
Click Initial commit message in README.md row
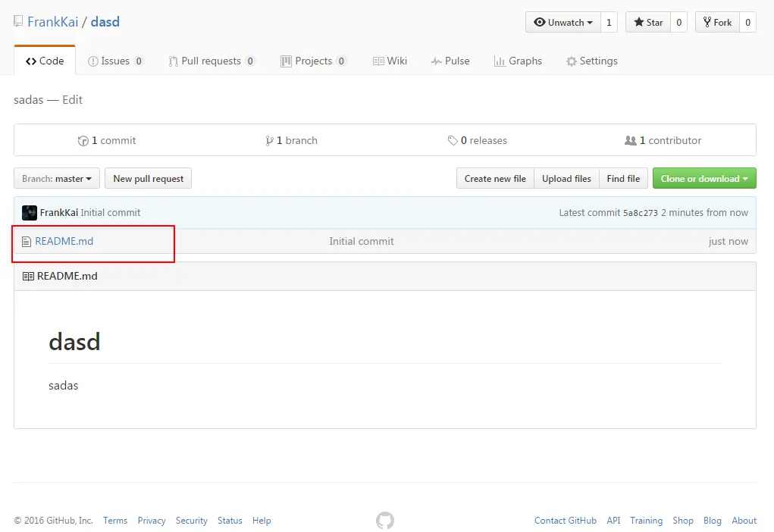coord(362,241)
